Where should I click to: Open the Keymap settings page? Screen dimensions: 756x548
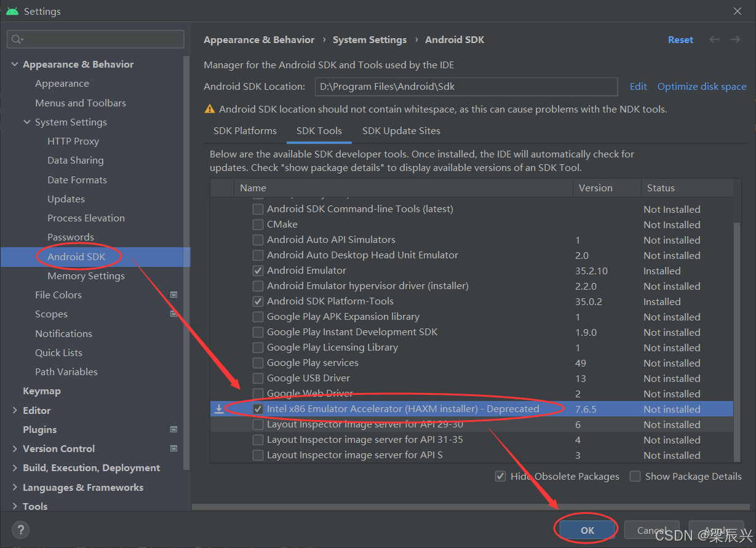coord(42,391)
